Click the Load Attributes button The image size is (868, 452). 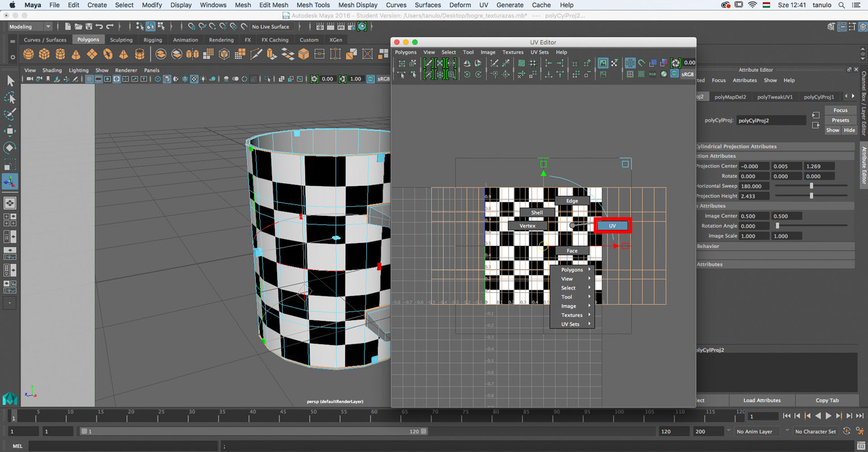tap(762, 400)
